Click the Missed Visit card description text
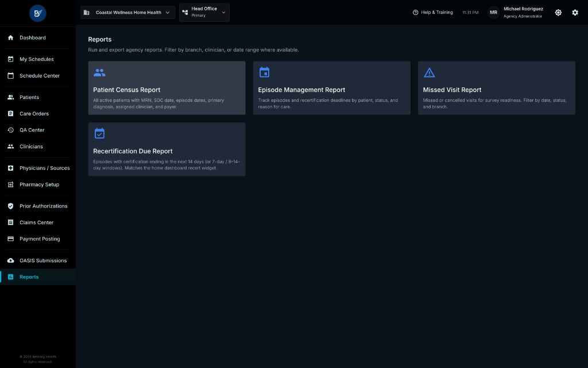 coord(494,103)
